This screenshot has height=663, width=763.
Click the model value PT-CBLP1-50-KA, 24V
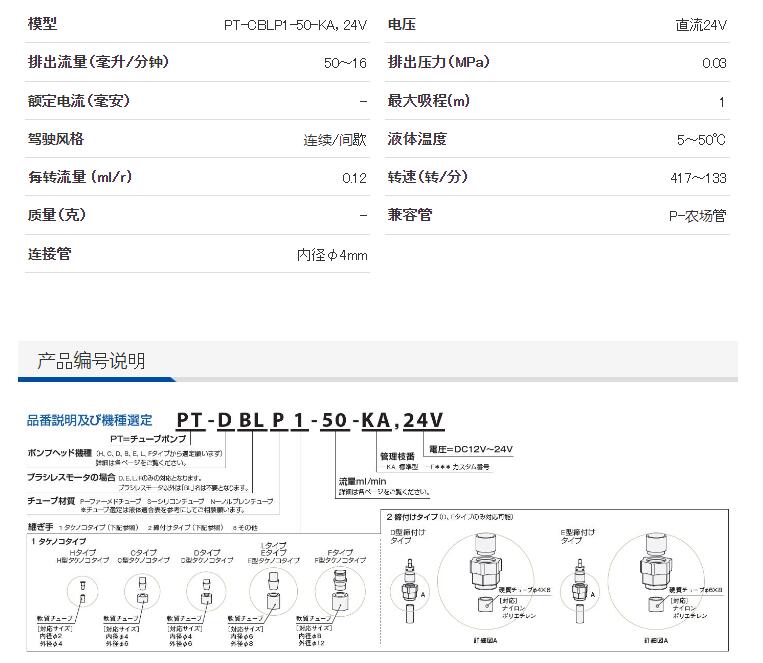coord(295,25)
